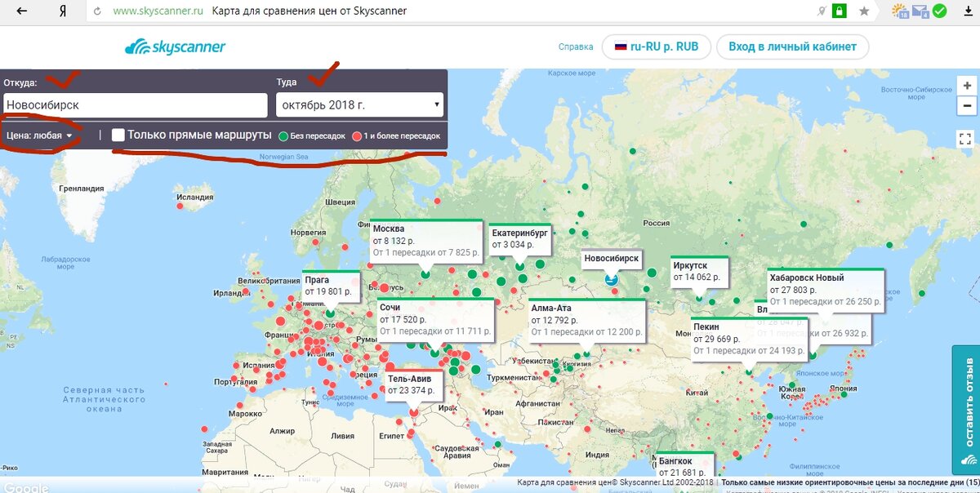Click the Russian flag in locale button
Image resolution: width=980 pixels, height=493 pixels.
pyautogui.click(x=620, y=47)
